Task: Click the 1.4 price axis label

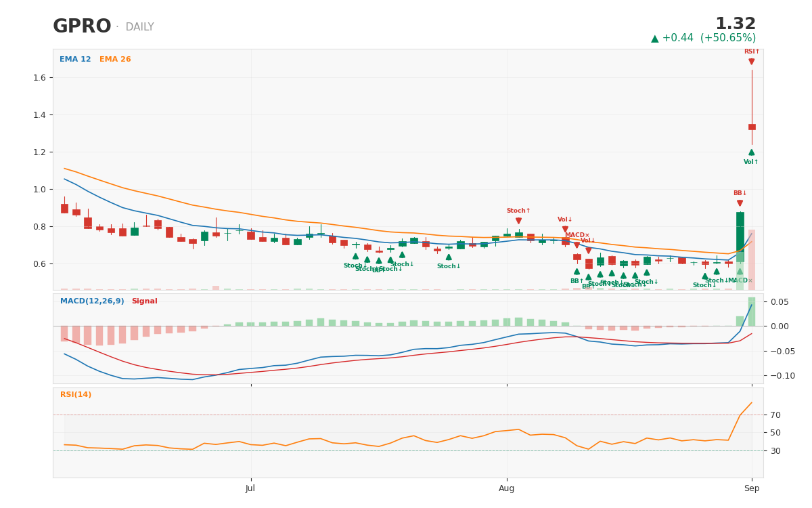Action: click(x=39, y=115)
